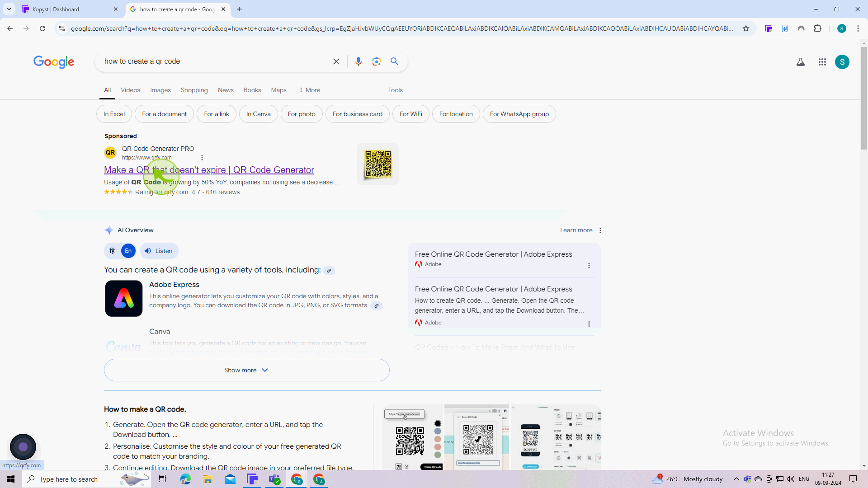Click the browser address bar URL

pyautogui.click(x=402, y=28)
